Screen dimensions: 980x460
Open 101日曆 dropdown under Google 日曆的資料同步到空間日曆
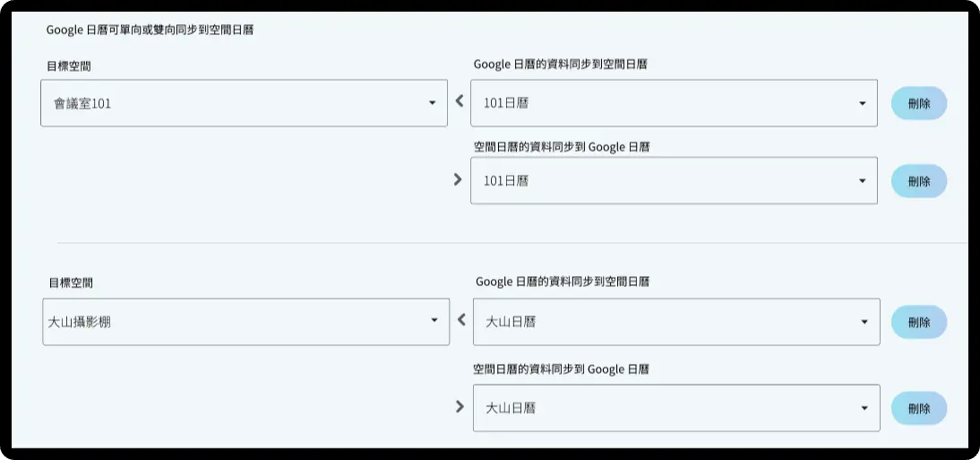click(663, 103)
